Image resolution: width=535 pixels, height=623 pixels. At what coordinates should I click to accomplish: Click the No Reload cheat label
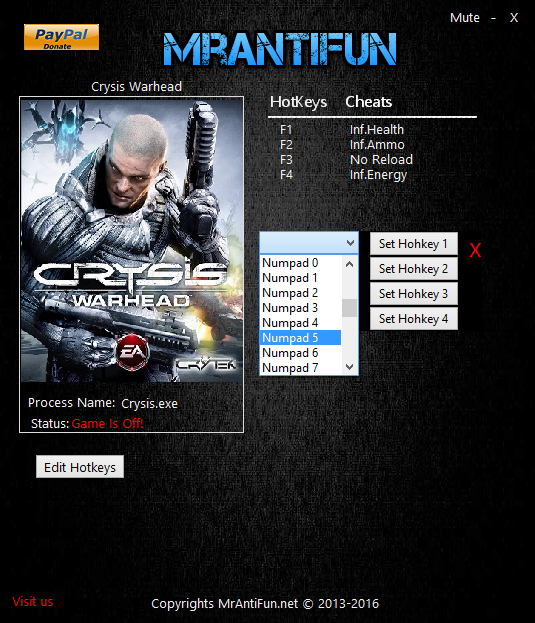click(x=381, y=160)
